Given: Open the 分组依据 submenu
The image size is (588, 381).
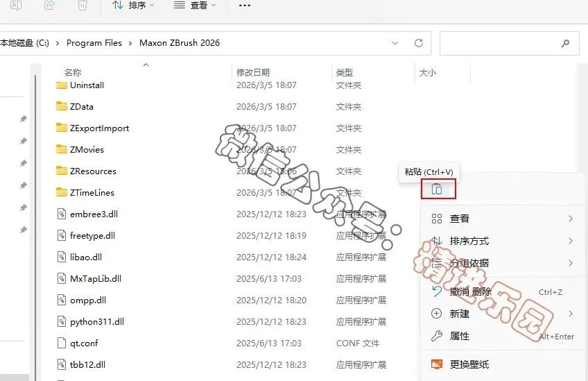Looking at the screenshot, I should pos(503,263).
